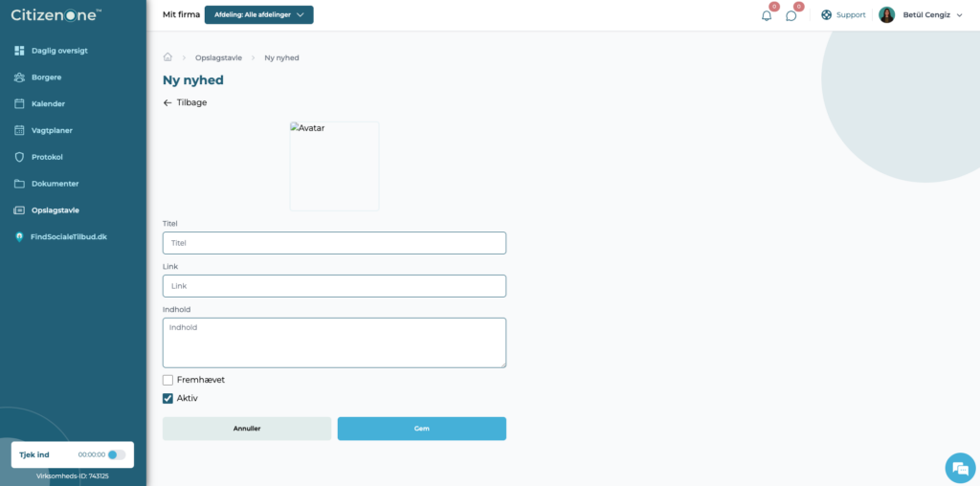Click the Gem save button

point(422,429)
